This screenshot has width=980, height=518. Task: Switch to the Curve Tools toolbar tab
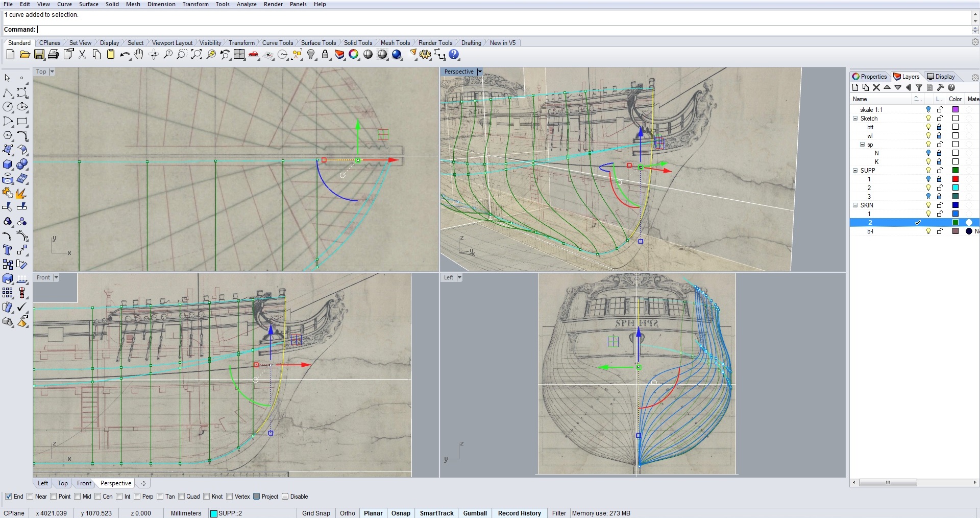pos(277,43)
